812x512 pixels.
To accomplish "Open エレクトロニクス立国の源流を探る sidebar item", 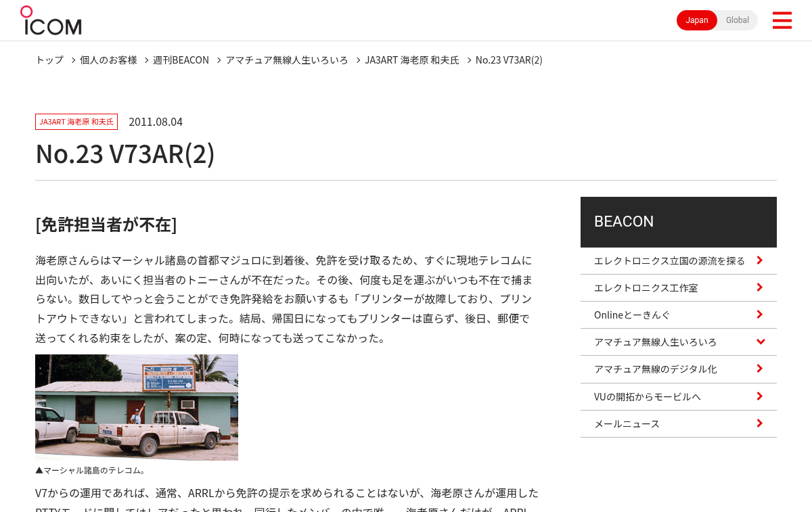I will click(679, 260).
